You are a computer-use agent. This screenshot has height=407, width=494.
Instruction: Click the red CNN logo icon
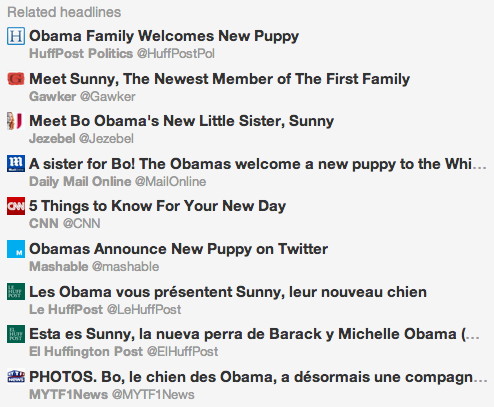click(16, 206)
